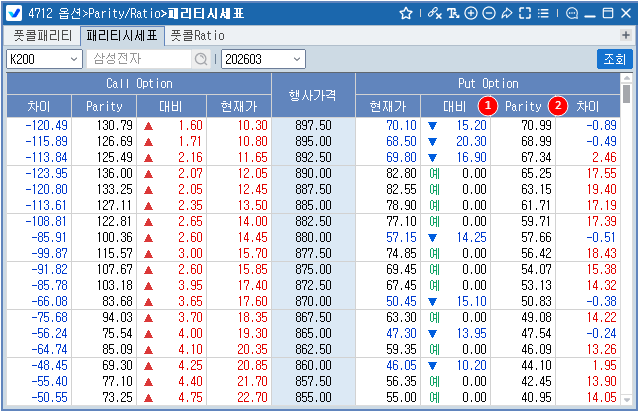Click the fullscreen capture frame icon

524,13
